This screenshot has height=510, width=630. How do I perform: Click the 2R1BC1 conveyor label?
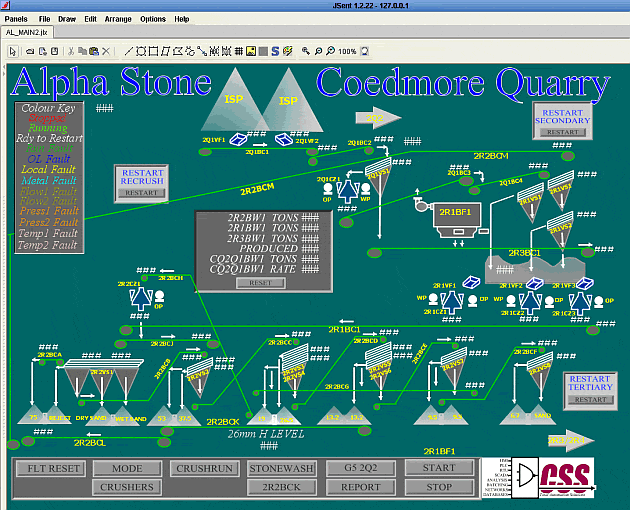coord(344,330)
